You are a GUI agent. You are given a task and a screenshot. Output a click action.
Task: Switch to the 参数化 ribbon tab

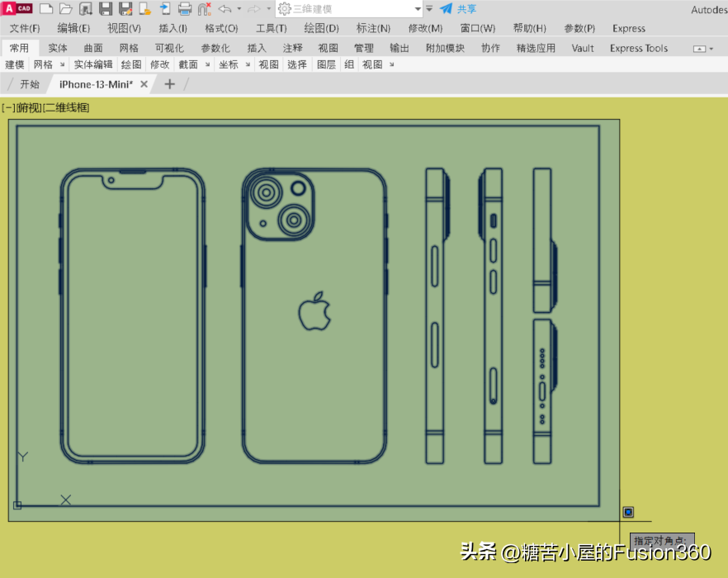(x=215, y=48)
